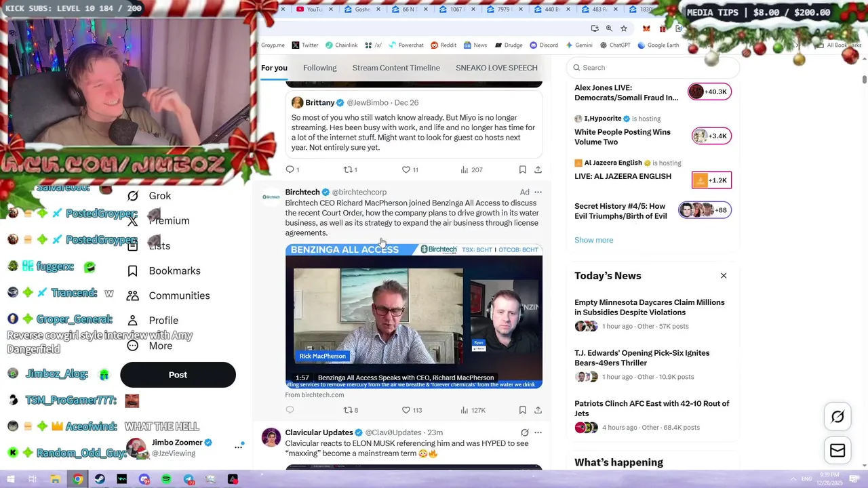Bookmark Brittany's post

(x=522, y=169)
